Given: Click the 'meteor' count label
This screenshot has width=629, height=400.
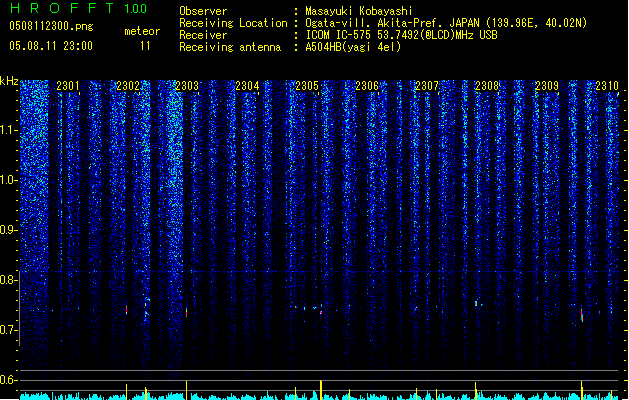Looking at the screenshot, I should 142,31.
